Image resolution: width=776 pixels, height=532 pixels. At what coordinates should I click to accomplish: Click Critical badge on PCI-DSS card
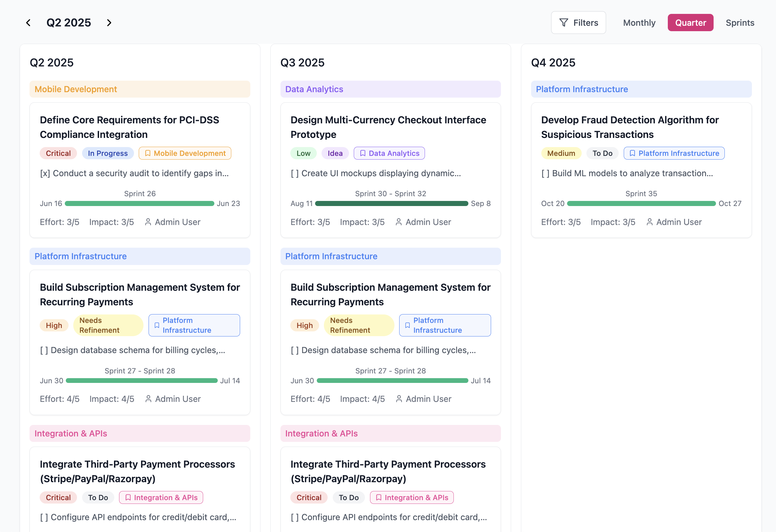(58, 154)
